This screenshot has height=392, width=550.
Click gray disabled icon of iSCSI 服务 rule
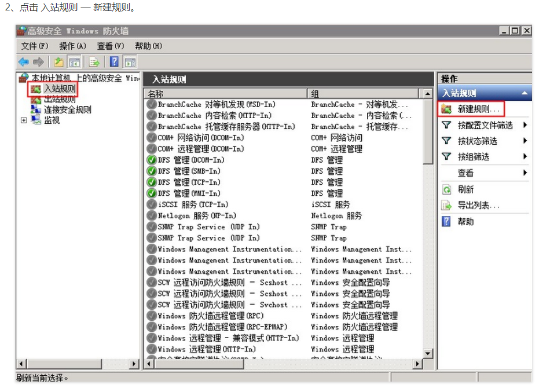(x=152, y=204)
